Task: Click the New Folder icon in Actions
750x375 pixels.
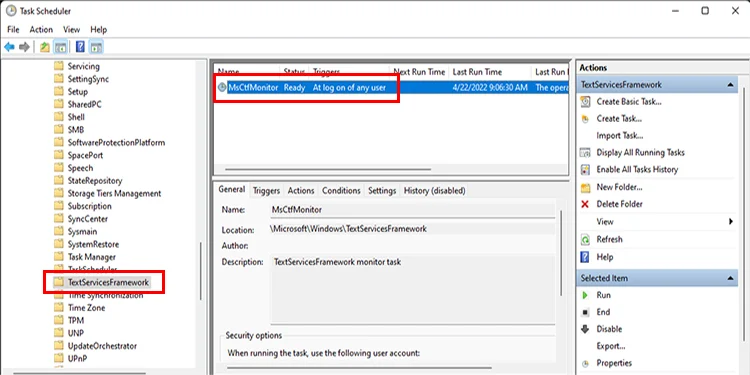Action: tap(585, 188)
